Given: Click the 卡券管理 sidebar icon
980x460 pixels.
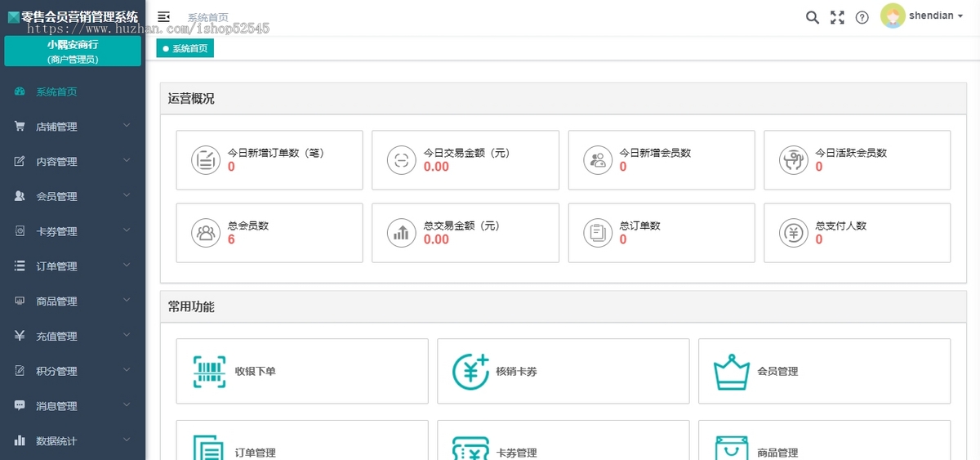Looking at the screenshot, I should click(x=20, y=231).
